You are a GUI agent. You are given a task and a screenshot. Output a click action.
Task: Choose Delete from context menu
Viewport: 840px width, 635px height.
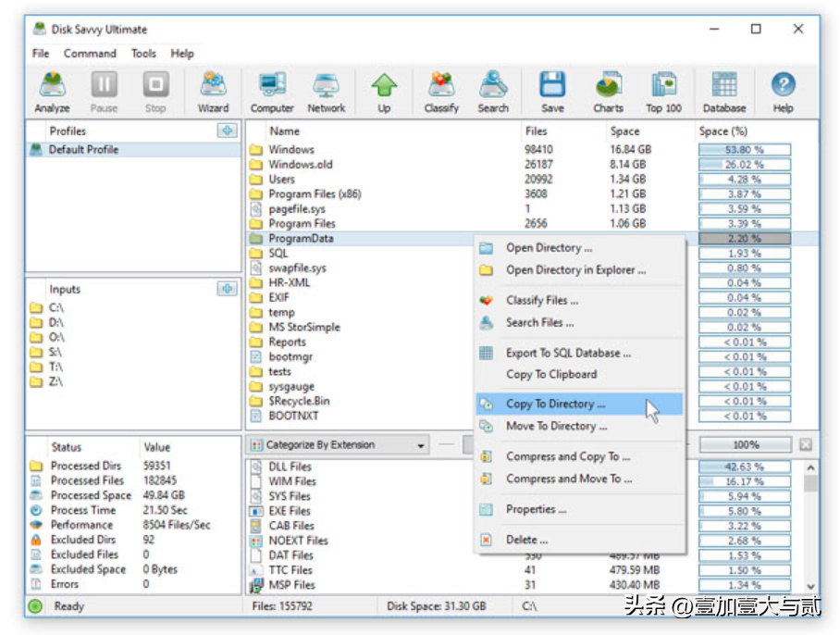pos(580,539)
